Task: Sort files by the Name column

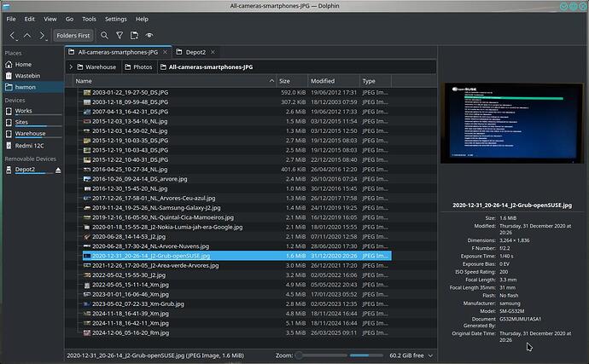Action: tap(84, 81)
